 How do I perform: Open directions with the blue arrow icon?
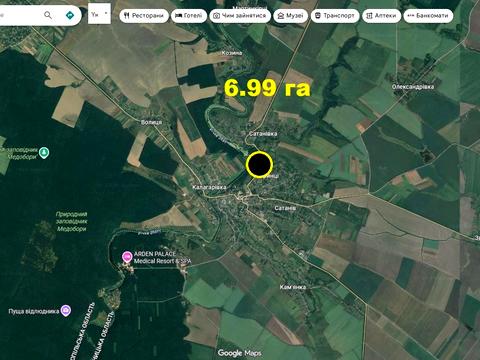tap(70, 15)
